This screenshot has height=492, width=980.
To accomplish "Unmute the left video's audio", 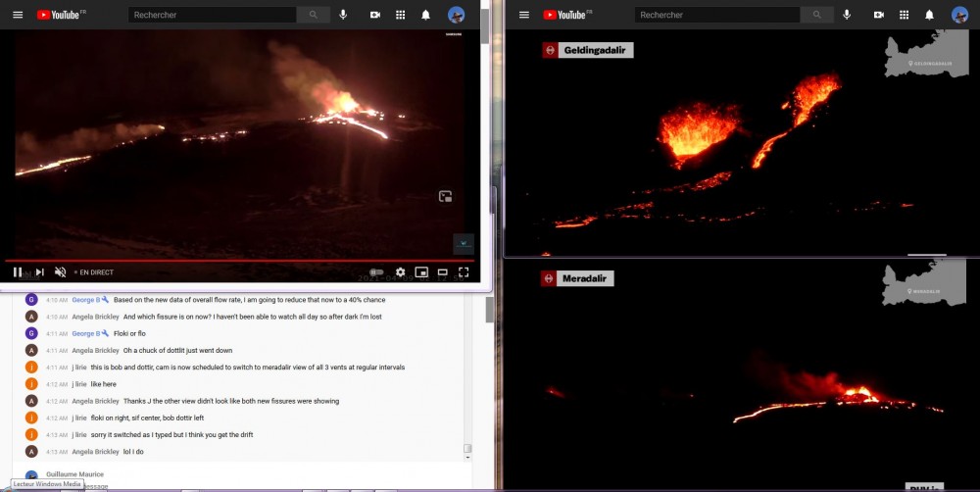I will point(60,272).
